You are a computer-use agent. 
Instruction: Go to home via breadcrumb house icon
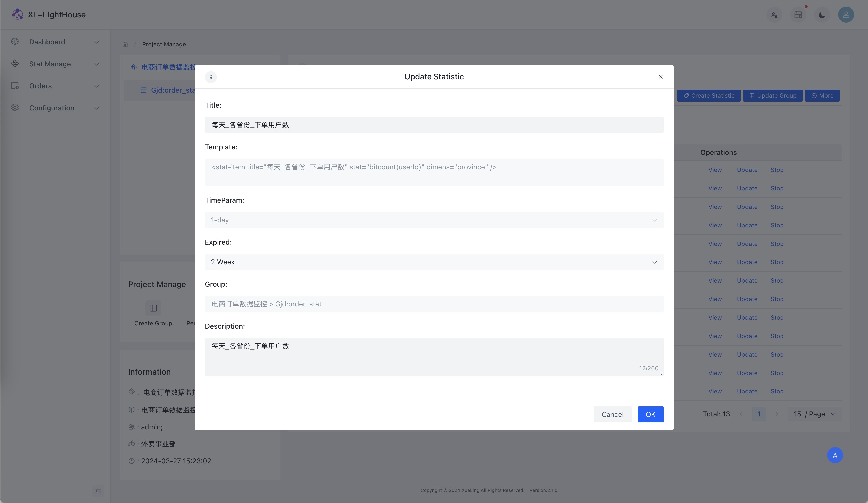coord(125,44)
